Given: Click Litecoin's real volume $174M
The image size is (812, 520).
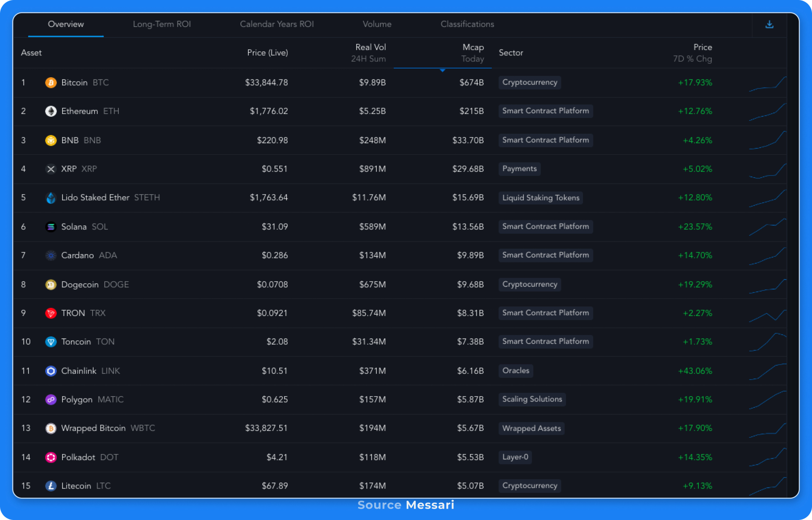Looking at the screenshot, I should [372, 486].
